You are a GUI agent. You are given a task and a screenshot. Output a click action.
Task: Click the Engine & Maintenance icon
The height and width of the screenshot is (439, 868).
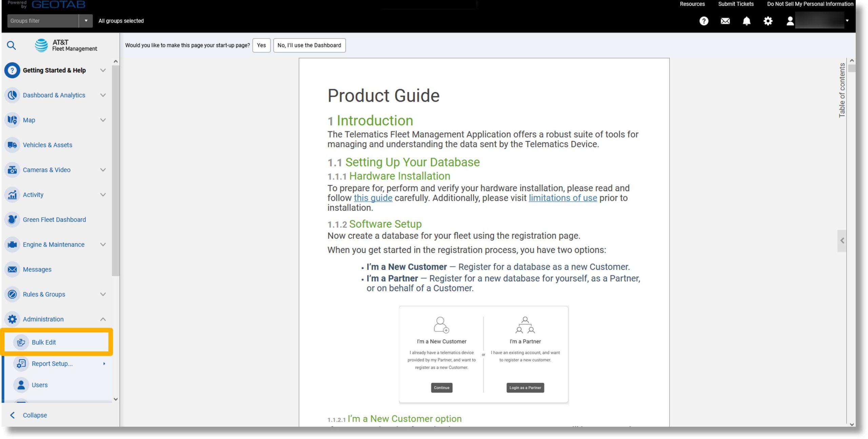(12, 244)
